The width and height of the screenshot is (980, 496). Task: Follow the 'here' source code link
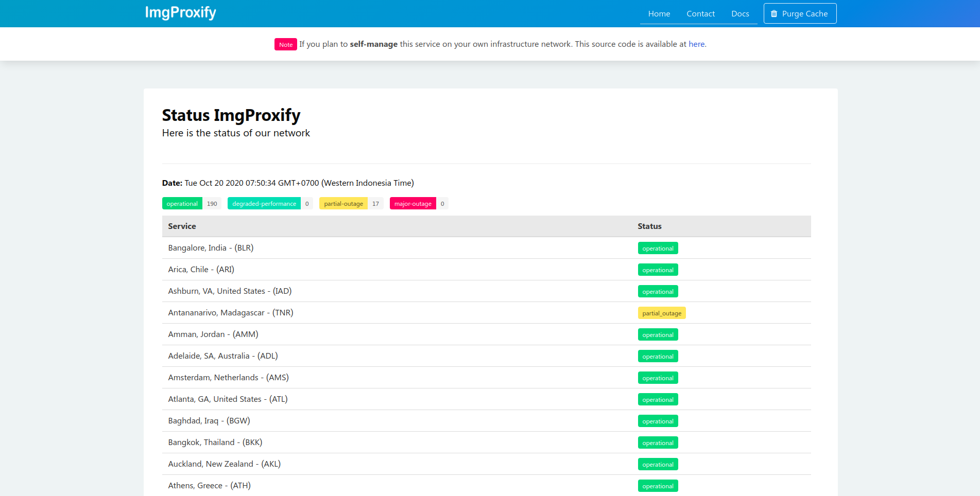click(696, 44)
